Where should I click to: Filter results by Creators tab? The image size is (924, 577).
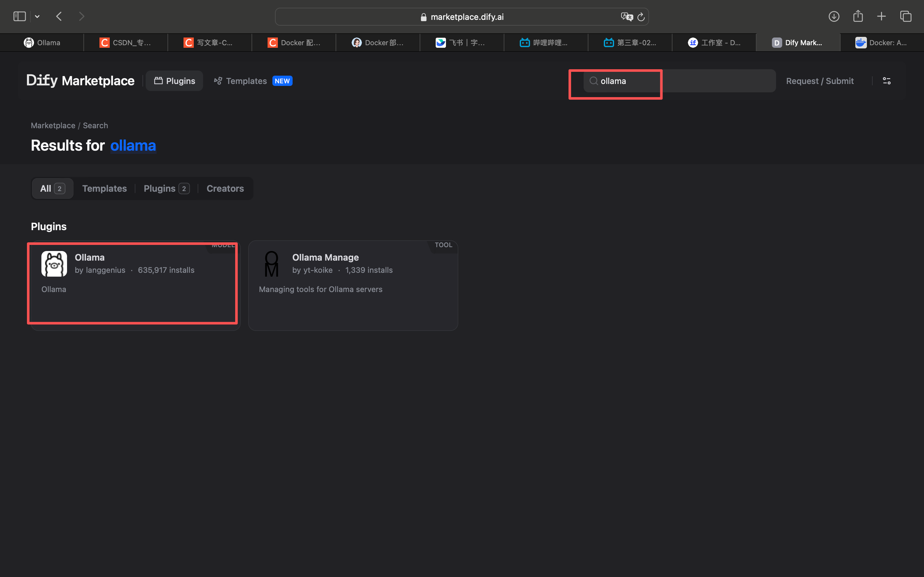click(225, 188)
